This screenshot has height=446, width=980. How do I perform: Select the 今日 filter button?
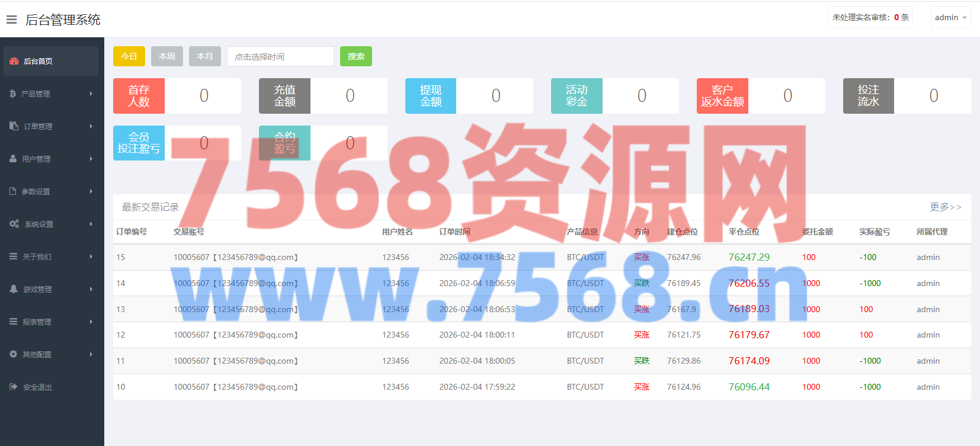[129, 56]
